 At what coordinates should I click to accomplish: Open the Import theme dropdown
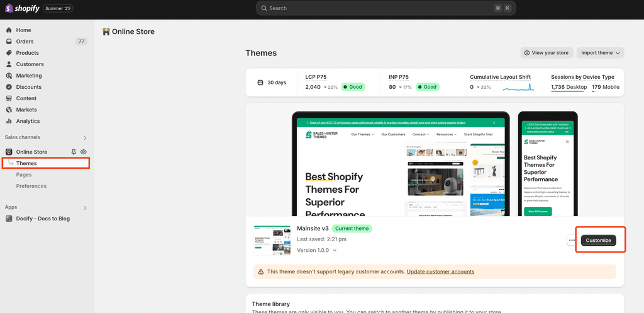click(x=601, y=53)
